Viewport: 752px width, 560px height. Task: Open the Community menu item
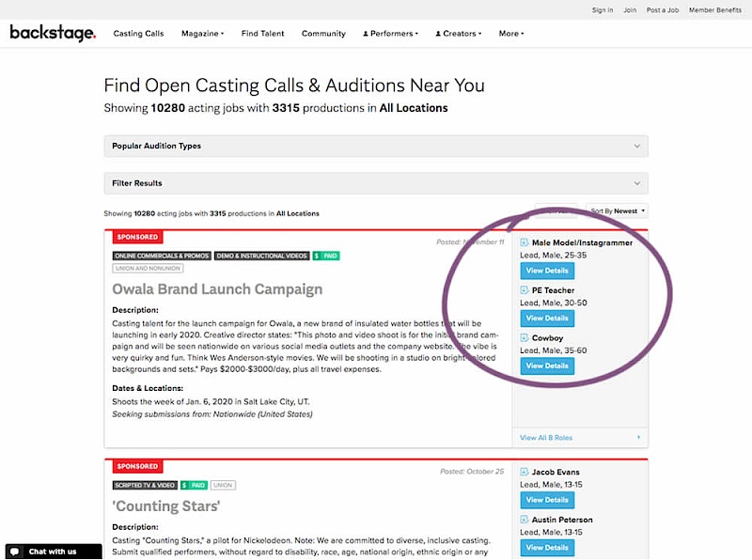323,34
